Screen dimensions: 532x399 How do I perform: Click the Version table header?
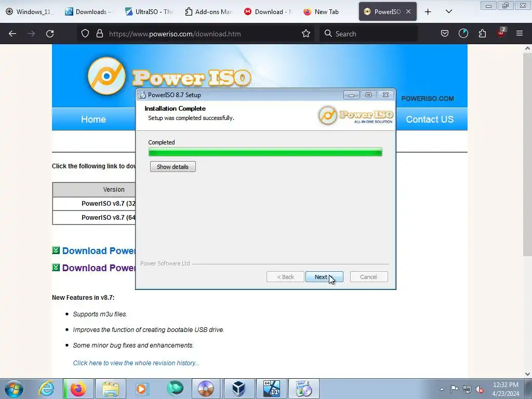point(94,190)
